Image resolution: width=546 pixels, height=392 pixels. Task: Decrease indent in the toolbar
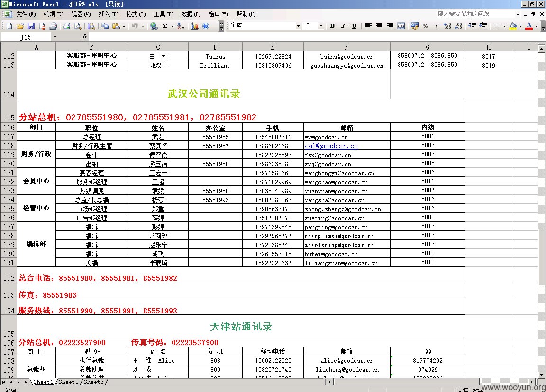pyautogui.click(x=472, y=26)
